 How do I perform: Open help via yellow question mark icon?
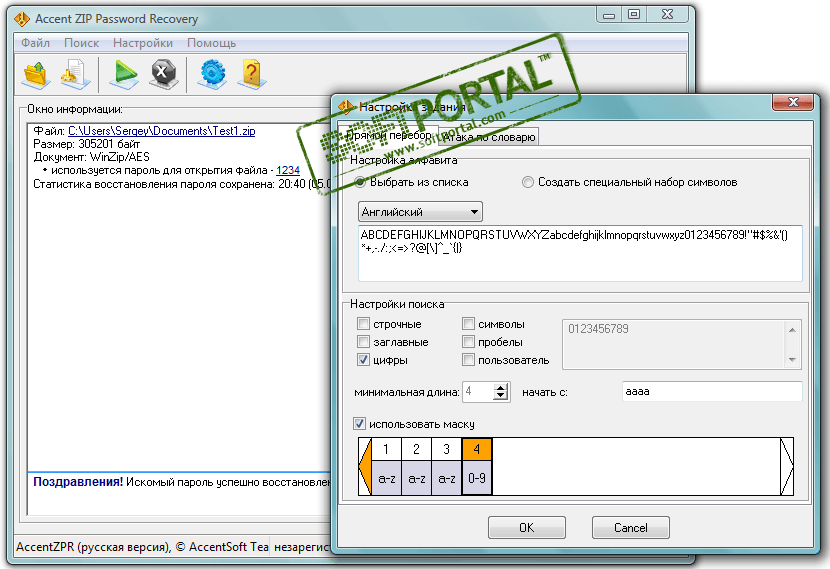251,74
